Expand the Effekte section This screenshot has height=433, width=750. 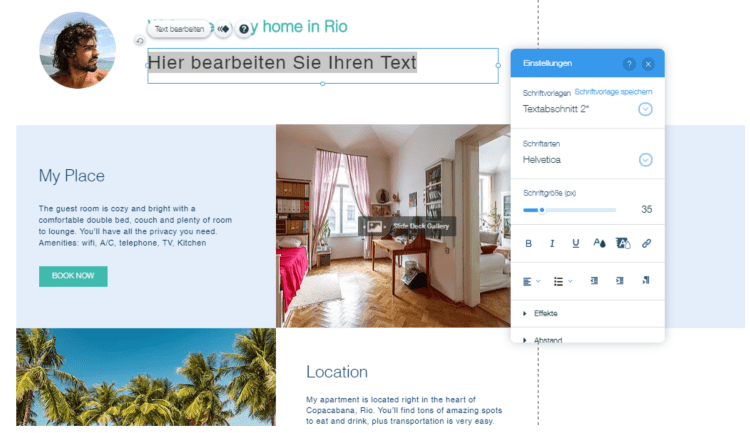pyautogui.click(x=545, y=313)
